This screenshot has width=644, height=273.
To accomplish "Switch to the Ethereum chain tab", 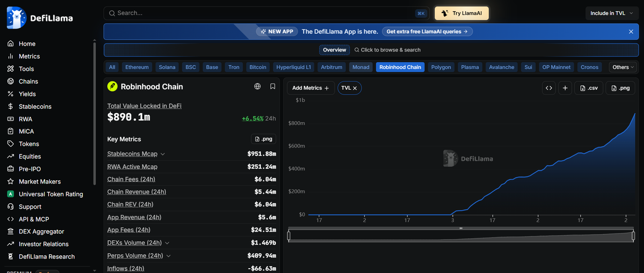I will 137,67.
